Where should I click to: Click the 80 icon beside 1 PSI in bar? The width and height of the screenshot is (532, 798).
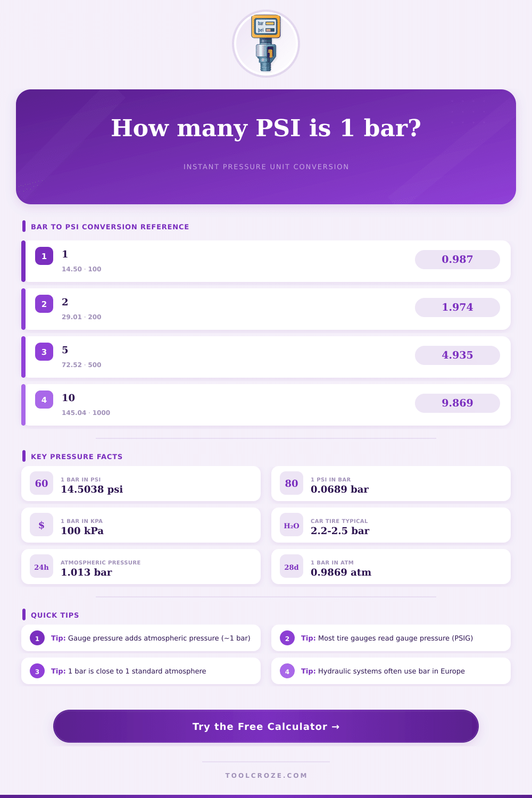292,484
